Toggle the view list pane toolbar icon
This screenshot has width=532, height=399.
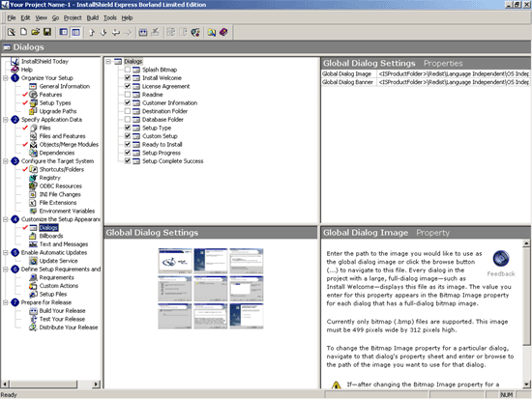coord(75,32)
